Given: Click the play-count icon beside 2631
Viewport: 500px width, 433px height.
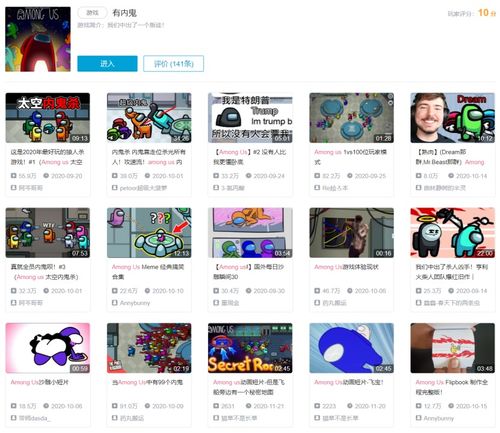Looking at the screenshot, I should click(x=216, y=406).
